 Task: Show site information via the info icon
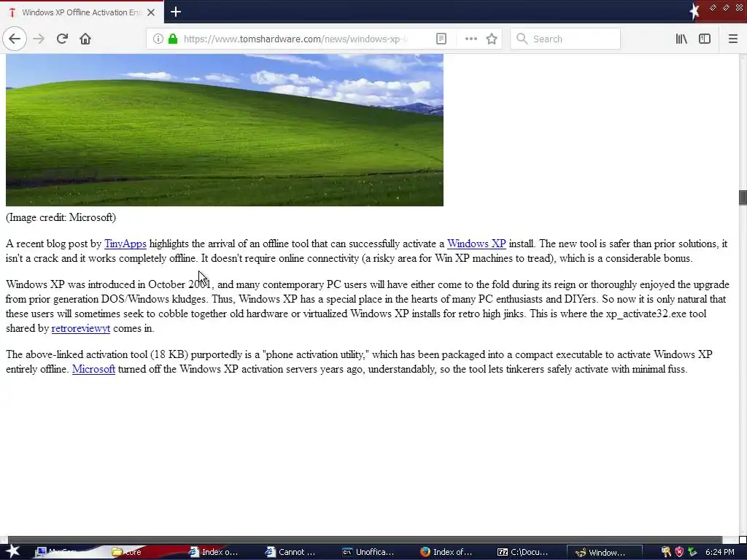[158, 39]
